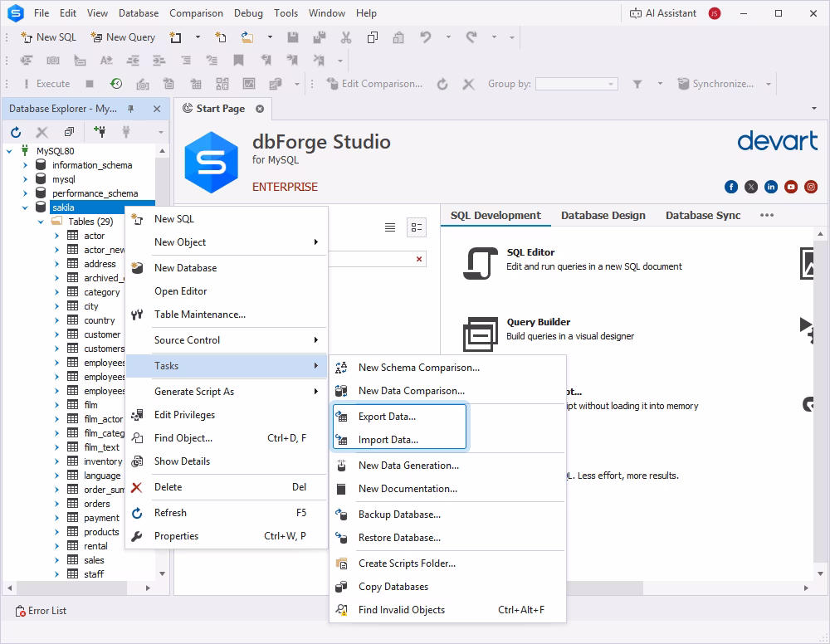Viewport: 830px width, 644px height.
Task: Click the Instagram social icon
Action: coord(811,187)
